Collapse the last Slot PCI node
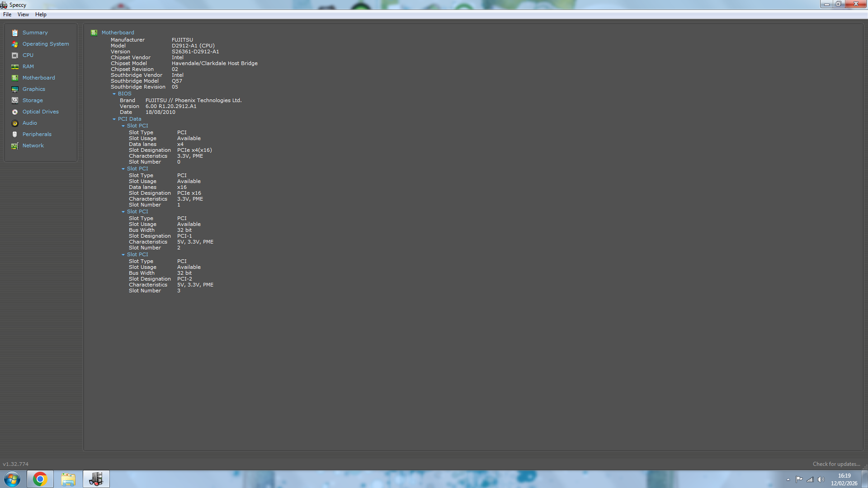The height and width of the screenshot is (488, 868). pos(123,255)
